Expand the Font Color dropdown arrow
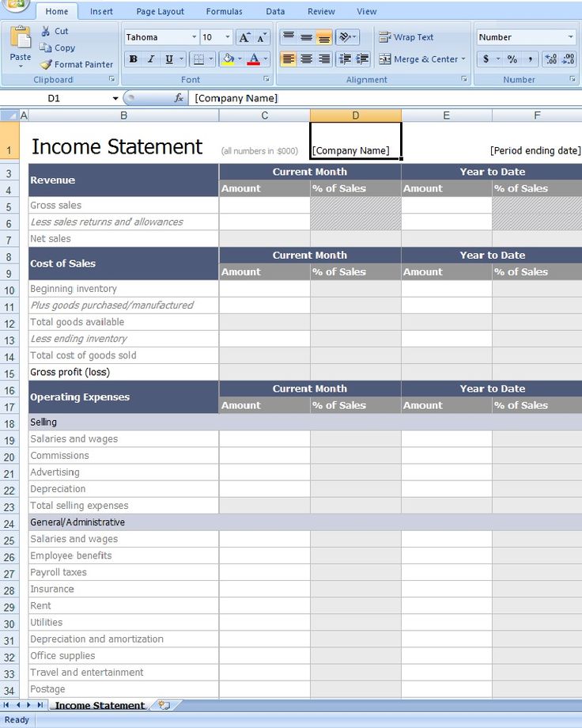Screen dimensions: 582x728 point(266,59)
